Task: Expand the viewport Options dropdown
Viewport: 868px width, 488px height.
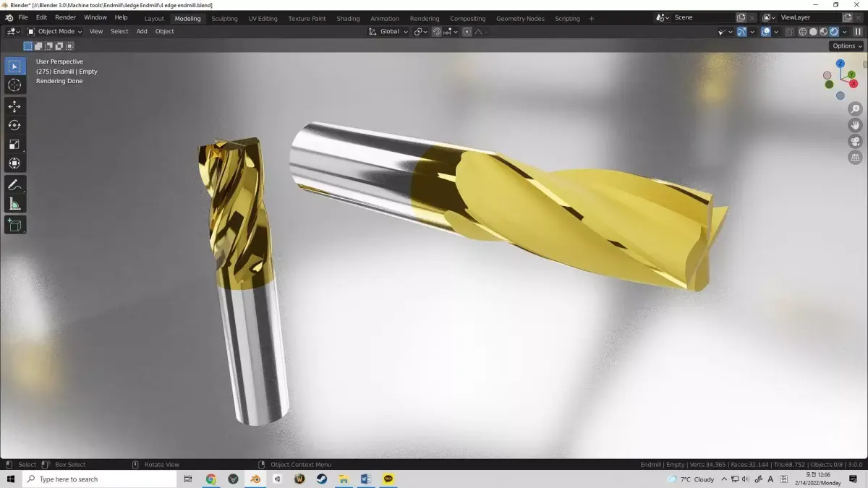Action: 845,46
